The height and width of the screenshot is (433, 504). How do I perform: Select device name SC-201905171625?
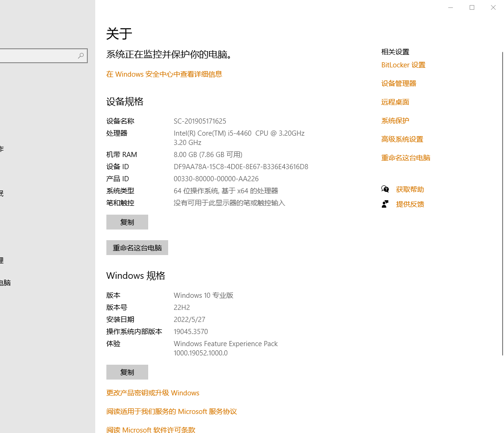(x=200, y=121)
